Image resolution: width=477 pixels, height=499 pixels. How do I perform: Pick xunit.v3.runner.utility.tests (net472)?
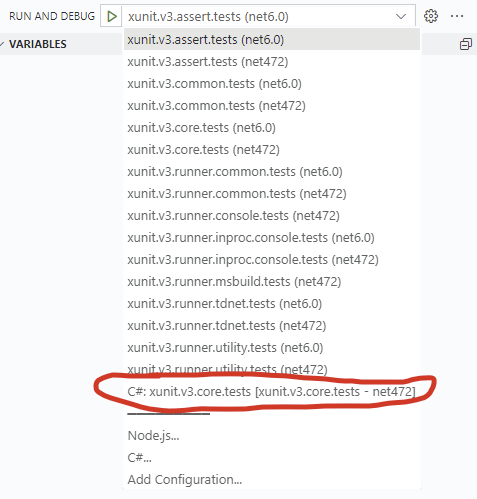(x=272, y=370)
